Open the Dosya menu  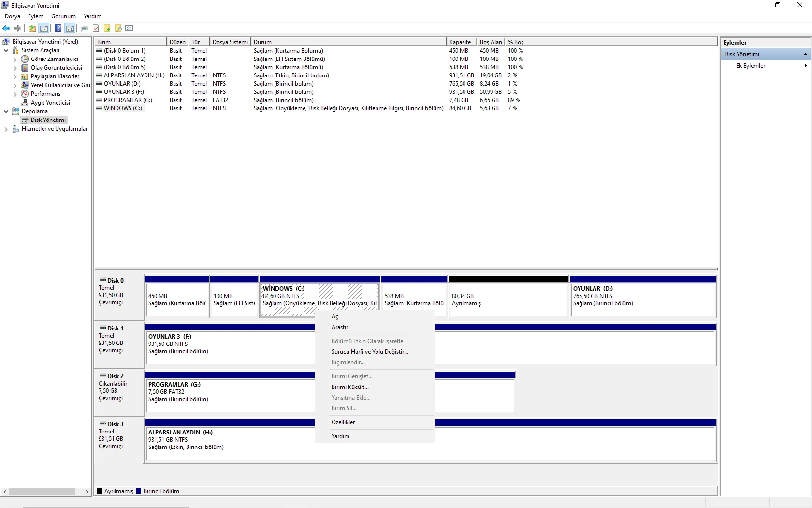click(x=13, y=16)
